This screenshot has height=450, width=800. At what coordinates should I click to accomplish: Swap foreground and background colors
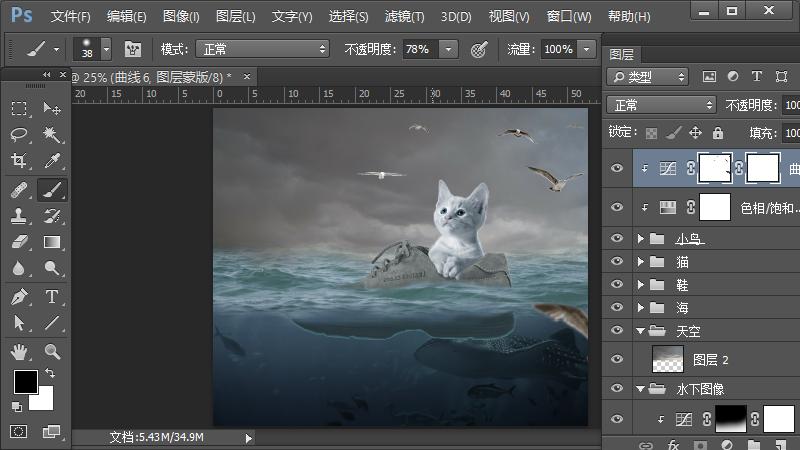50,373
